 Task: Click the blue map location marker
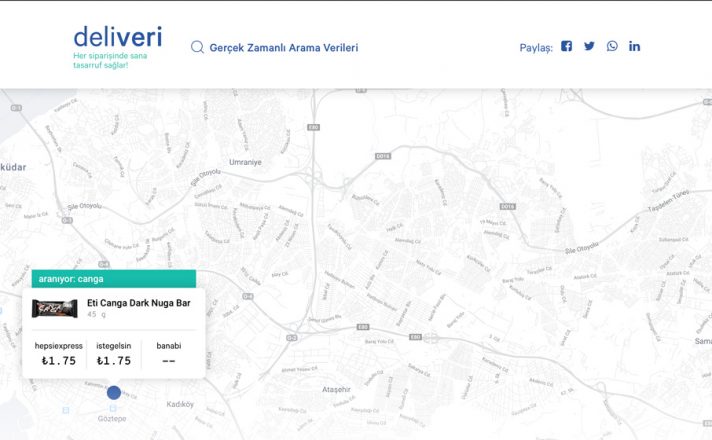(114, 393)
